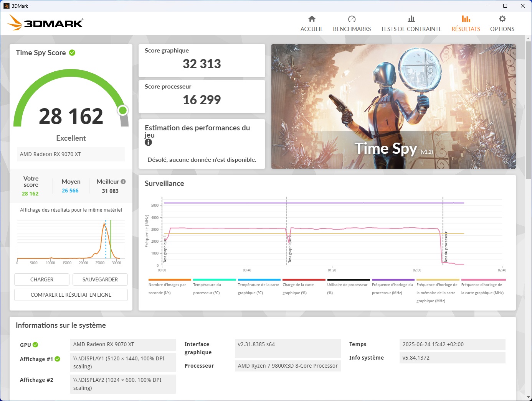The width and height of the screenshot is (532, 401).
Task: Click AMD Ryzen 7 9800X3D processor field
Action: [288, 366]
